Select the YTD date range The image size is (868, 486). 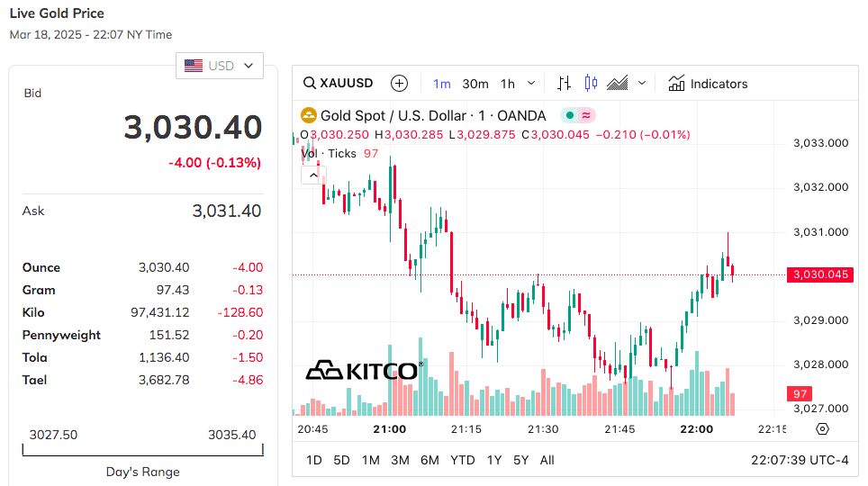[x=462, y=460]
